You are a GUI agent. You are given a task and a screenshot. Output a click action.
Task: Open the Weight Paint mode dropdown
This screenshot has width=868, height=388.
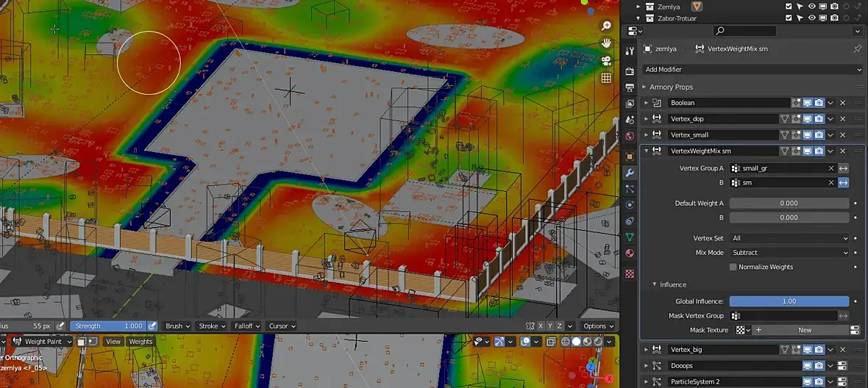(43, 342)
